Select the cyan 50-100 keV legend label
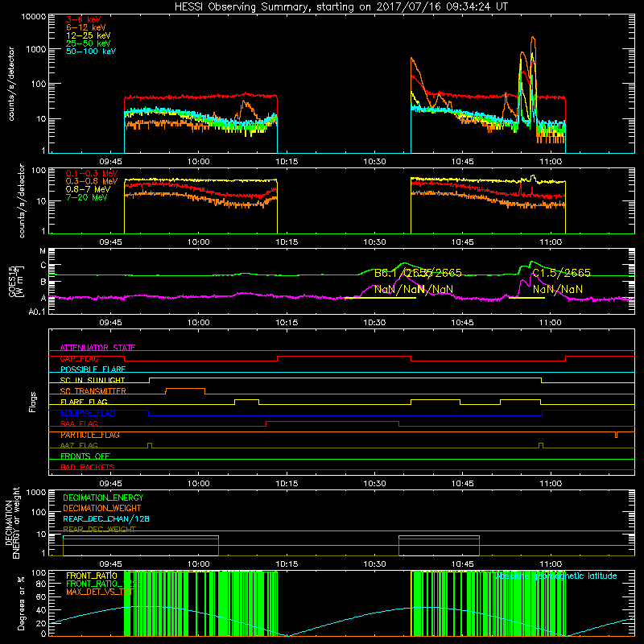 coord(91,52)
